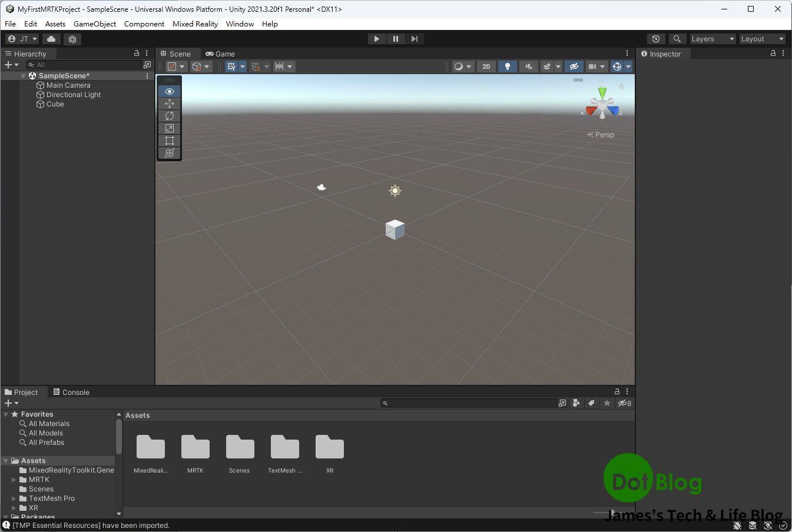
Task: Select the Rect Transform tool
Action: pyautogui.click(x=169, y=141)
